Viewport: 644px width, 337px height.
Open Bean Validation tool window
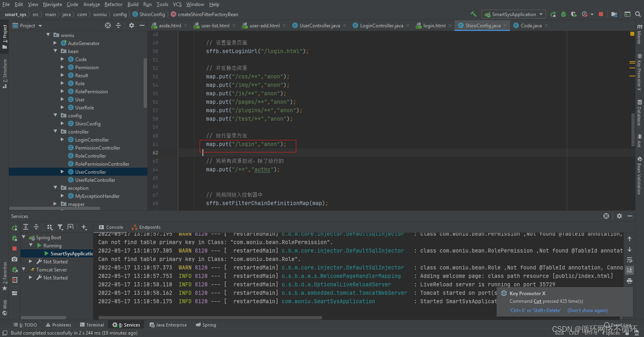[x=639, y=176]
